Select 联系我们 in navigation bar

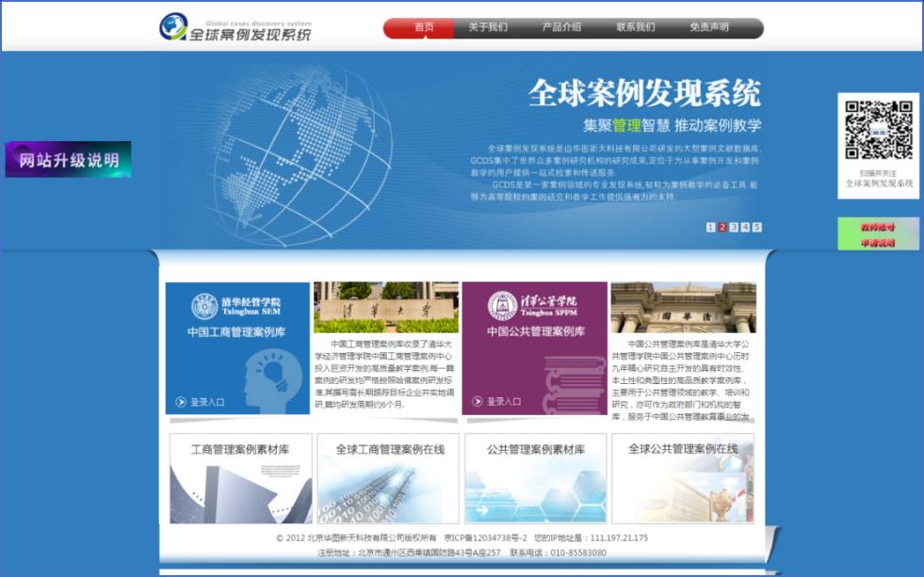tap(636, 28)
